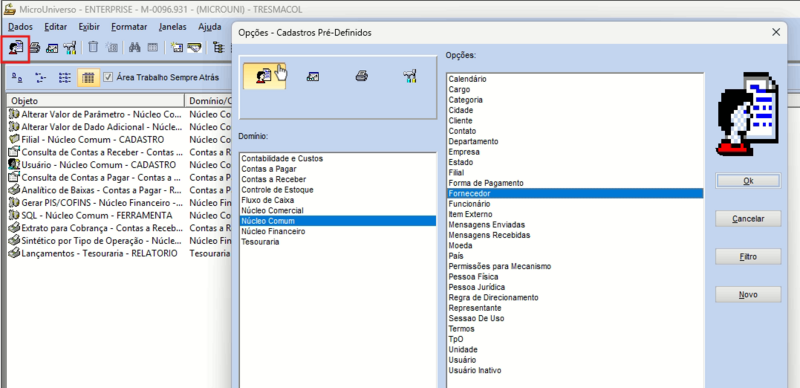The image size is (800, 388).
Task: Choose Forma de Pagamento option
Action: tap(575, 183)
